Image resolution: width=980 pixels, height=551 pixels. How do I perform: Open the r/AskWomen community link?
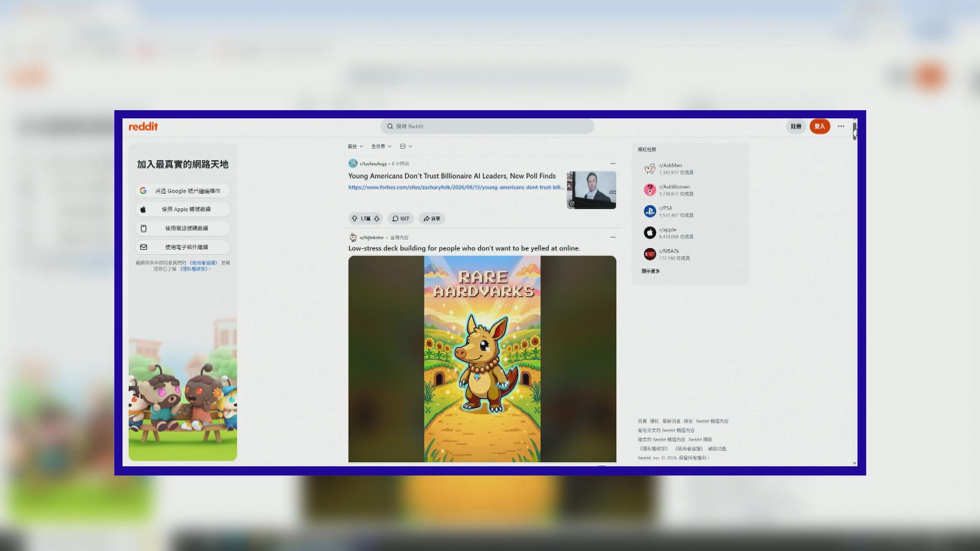[x=674, y=187]
